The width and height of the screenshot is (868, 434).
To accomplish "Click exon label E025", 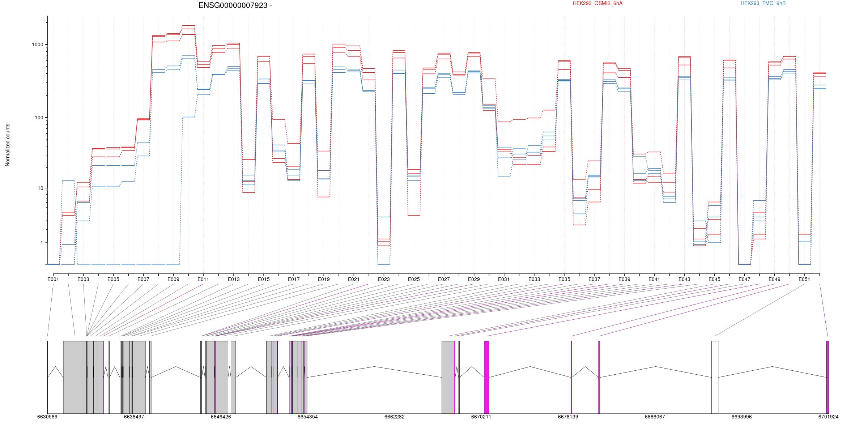I will [x=414, y=279].
